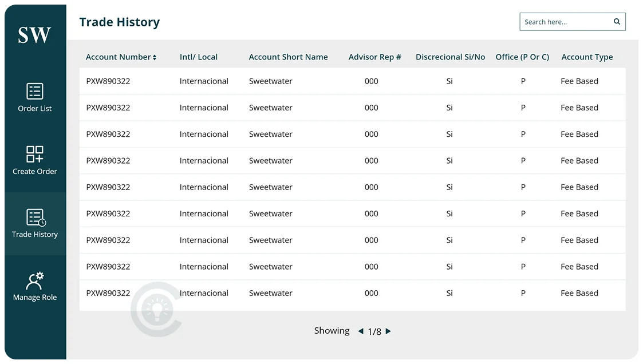Click the Search here input field

[564, 22]
